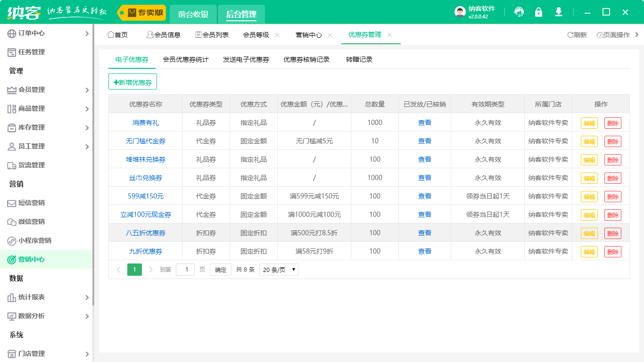Click the 总数量 column header
The image size is (644, 362).
tap(375, 104)
